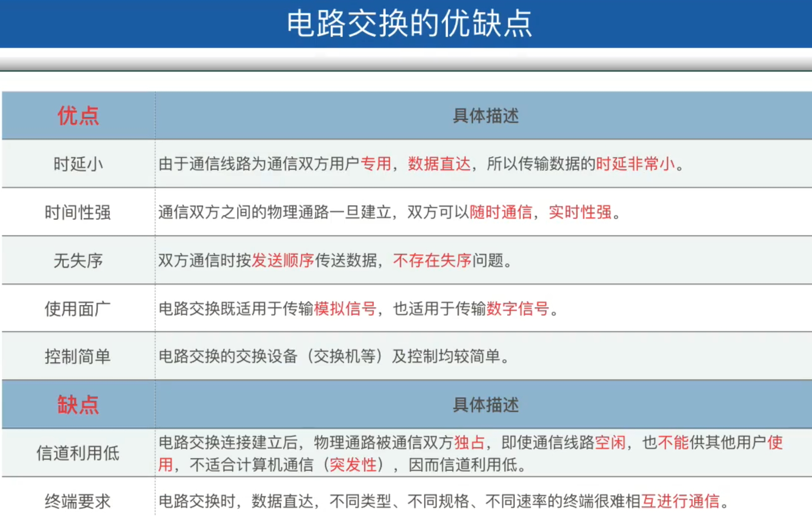Select the 控制简单 row label
The height and width of the screenshot is (516, 812).
tap(78, 357)
